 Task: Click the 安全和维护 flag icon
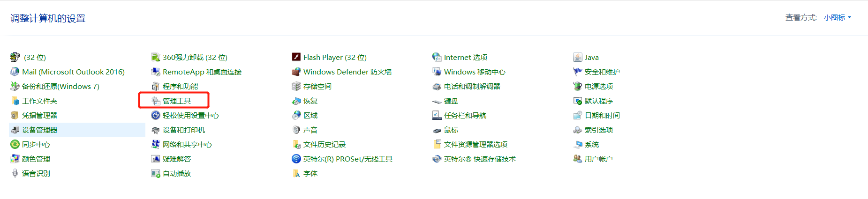coord(578,72)
